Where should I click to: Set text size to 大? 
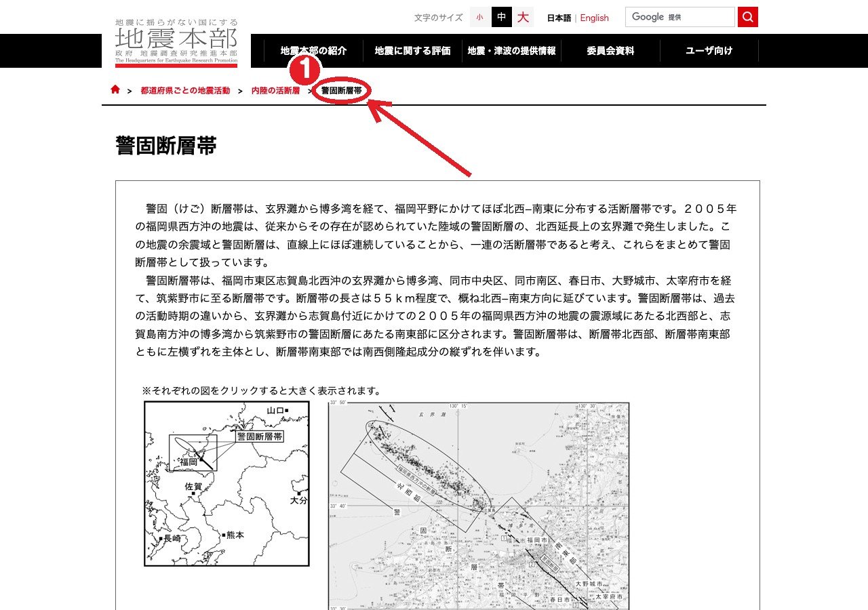523,17
